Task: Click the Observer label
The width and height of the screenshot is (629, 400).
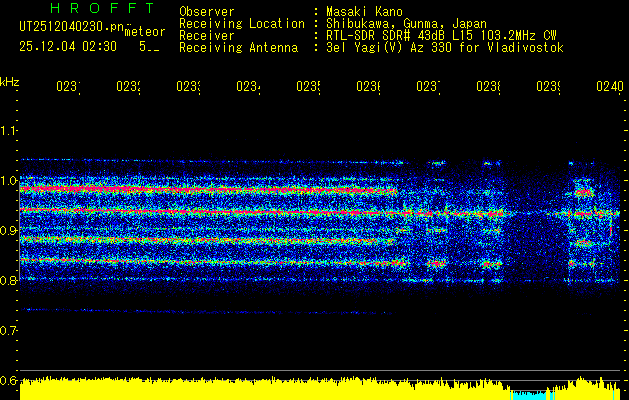Action: coord(207,12)
